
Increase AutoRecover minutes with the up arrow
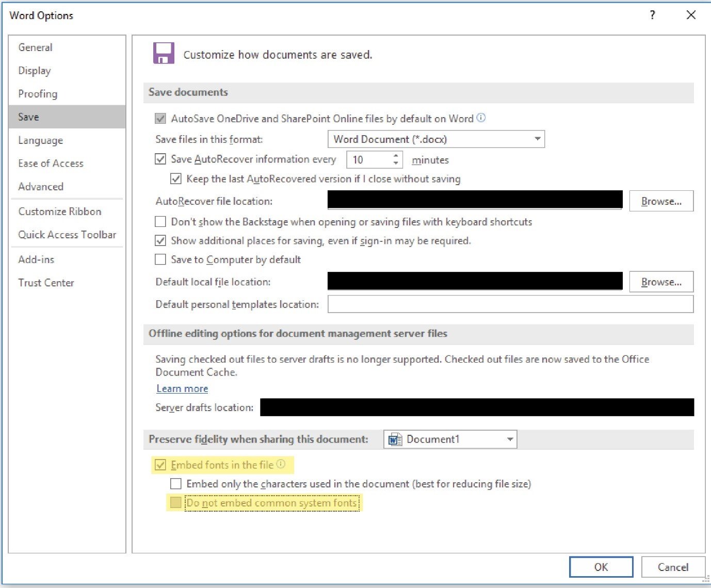click(x=395, y=156)
